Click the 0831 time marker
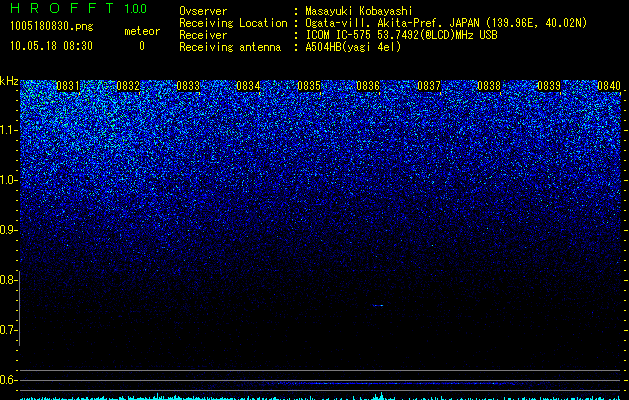Image resolution: width=629 pixels, height=400 pixels. pos(68,86)
